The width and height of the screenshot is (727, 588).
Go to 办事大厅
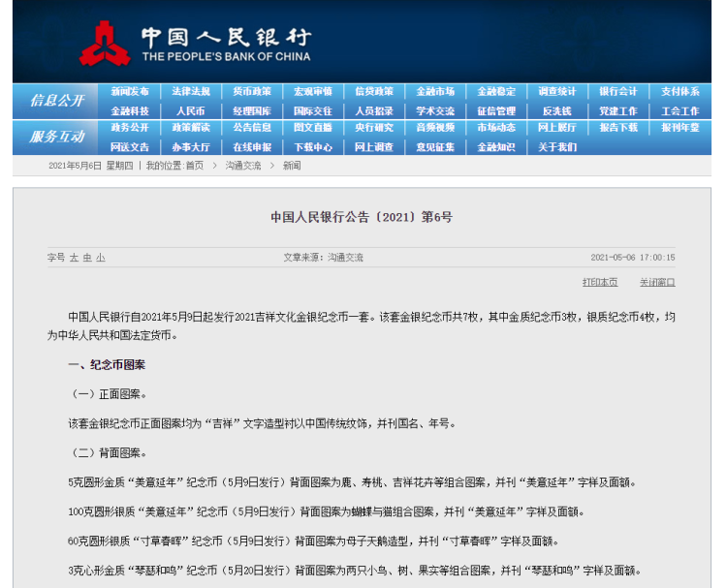point(191,147)
